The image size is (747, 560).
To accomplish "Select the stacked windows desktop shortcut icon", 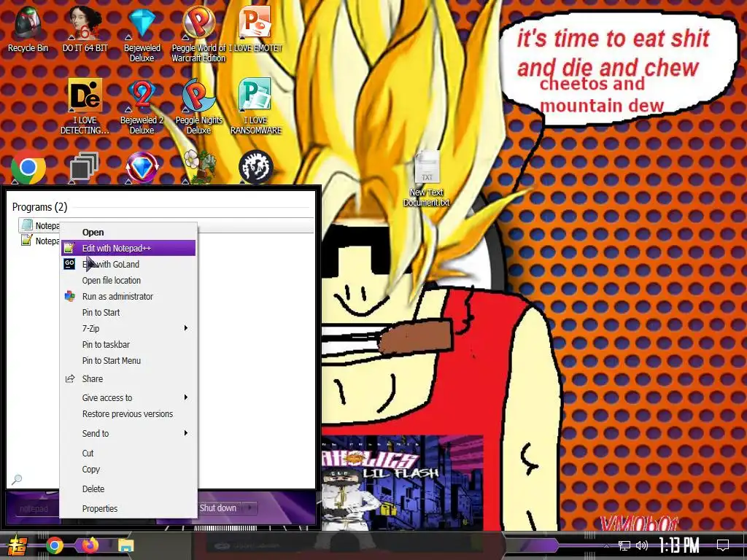I will point(85,167).
